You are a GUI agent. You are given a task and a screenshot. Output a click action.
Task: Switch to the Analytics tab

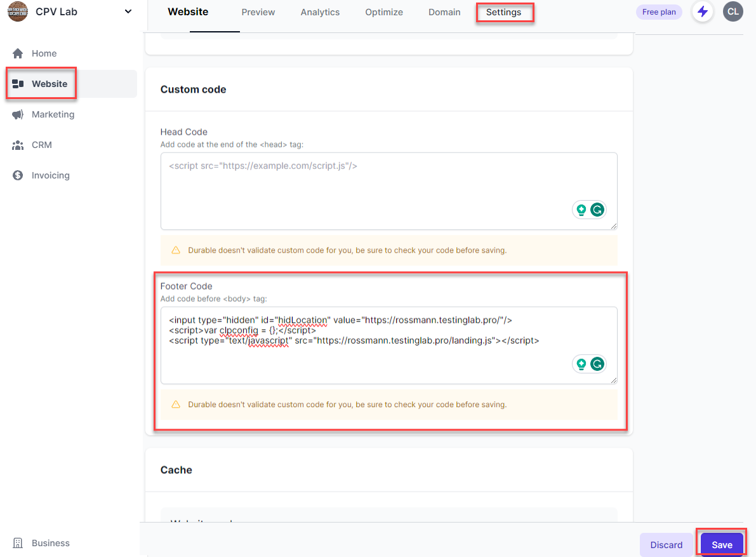[320, 12]
